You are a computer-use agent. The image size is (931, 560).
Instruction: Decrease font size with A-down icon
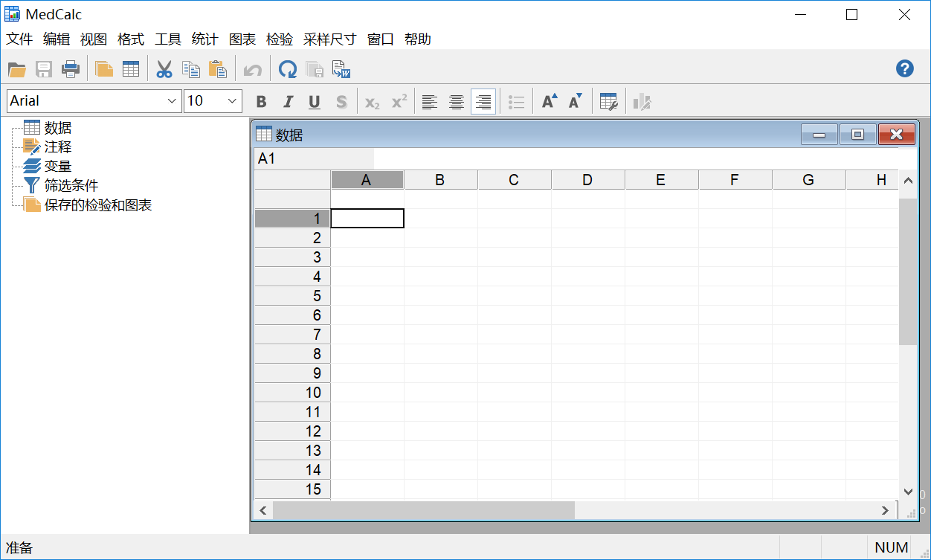(x=576, y=102)
